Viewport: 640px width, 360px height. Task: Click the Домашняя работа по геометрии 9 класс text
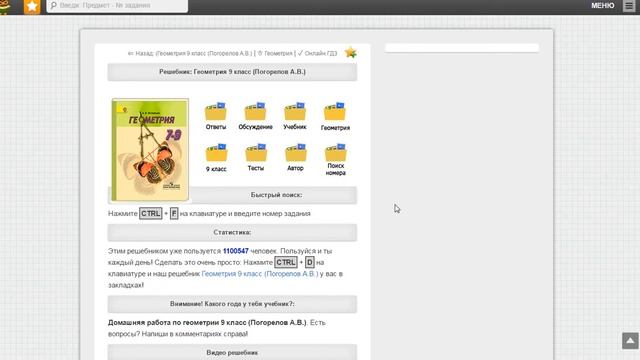coord(207,322)
